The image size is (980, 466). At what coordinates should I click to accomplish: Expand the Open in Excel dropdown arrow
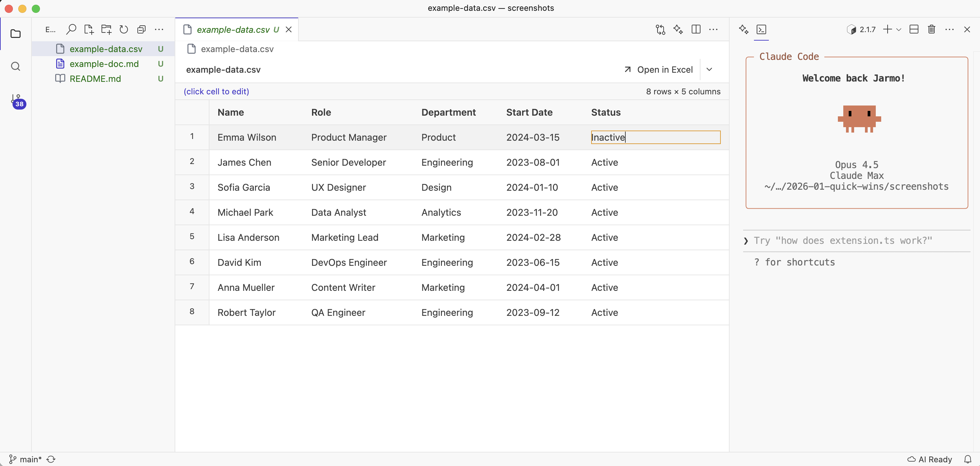coord(709,70)
